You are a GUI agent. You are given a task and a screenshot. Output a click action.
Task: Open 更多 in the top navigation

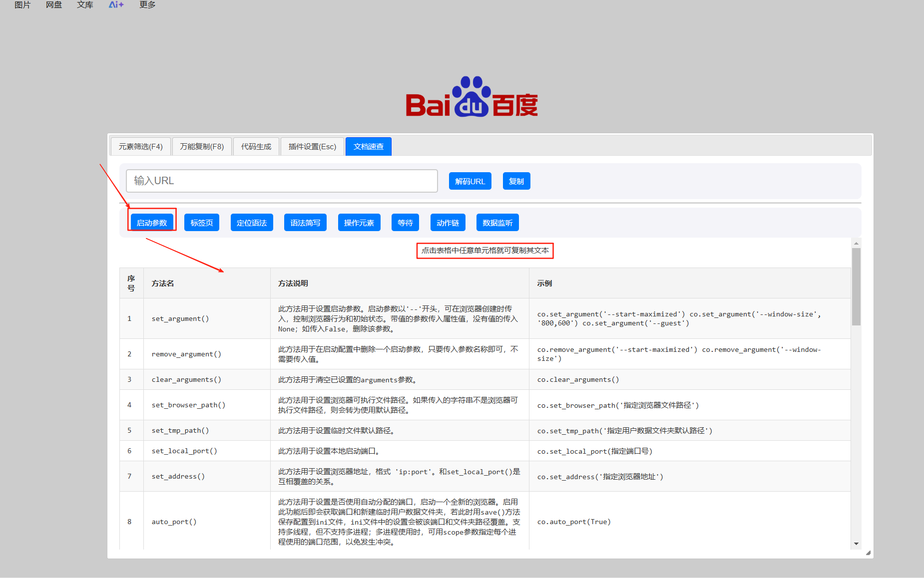(147, 5)
